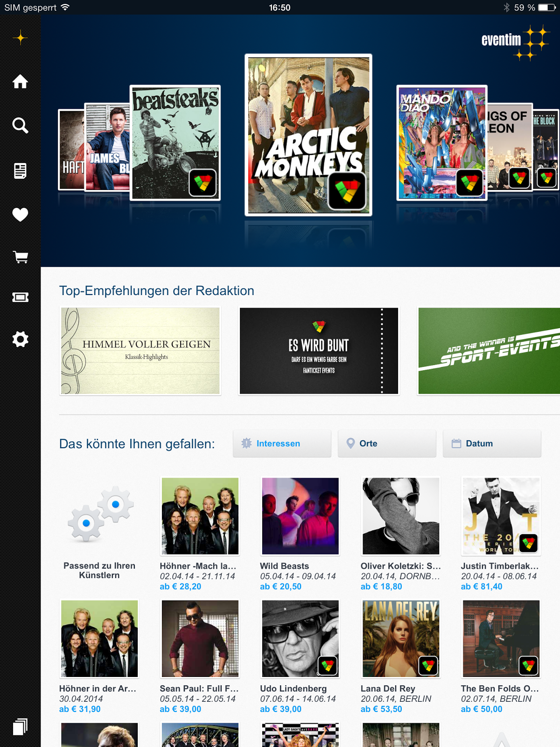This screenshot has height=747, width=560.
Task: Open Lana Del Rey event image
Action: tap(401, 639)
